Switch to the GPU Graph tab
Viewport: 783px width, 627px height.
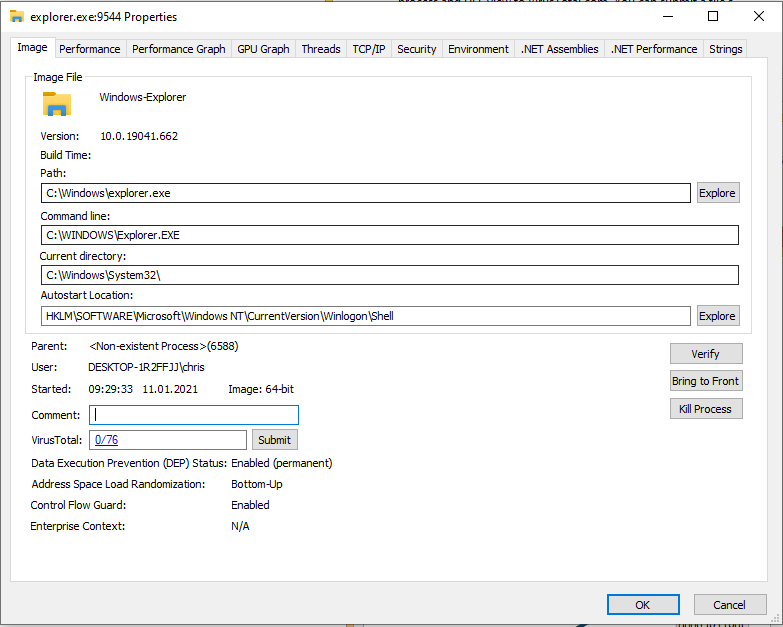[263, 49]
